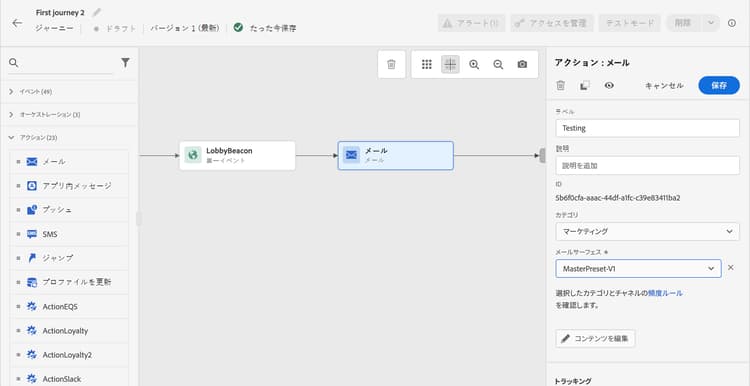Click the ドラフト status text
This screenshot has height=386, width=750.
(121, 29)
